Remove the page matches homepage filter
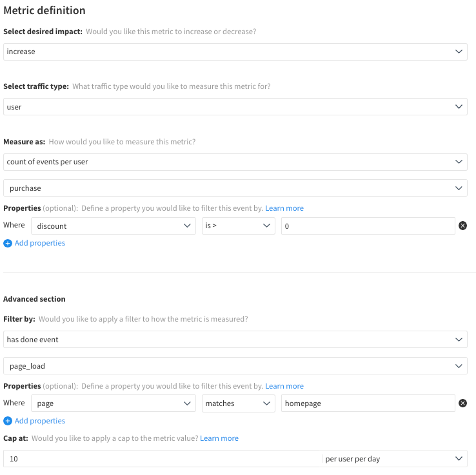Image resolution: width=476 pixels, height=475 pixels. [462, 403]
